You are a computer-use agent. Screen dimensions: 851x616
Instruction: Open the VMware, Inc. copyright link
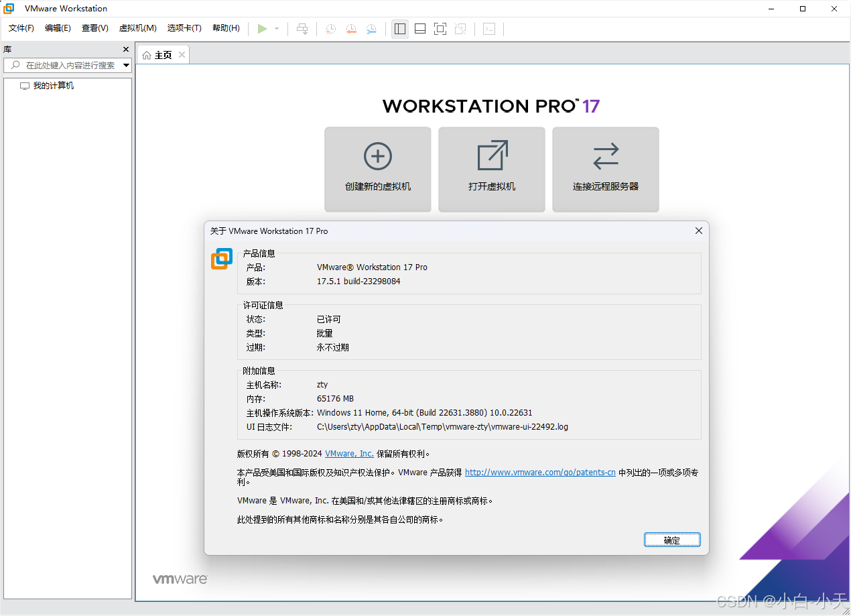(349, 454)
